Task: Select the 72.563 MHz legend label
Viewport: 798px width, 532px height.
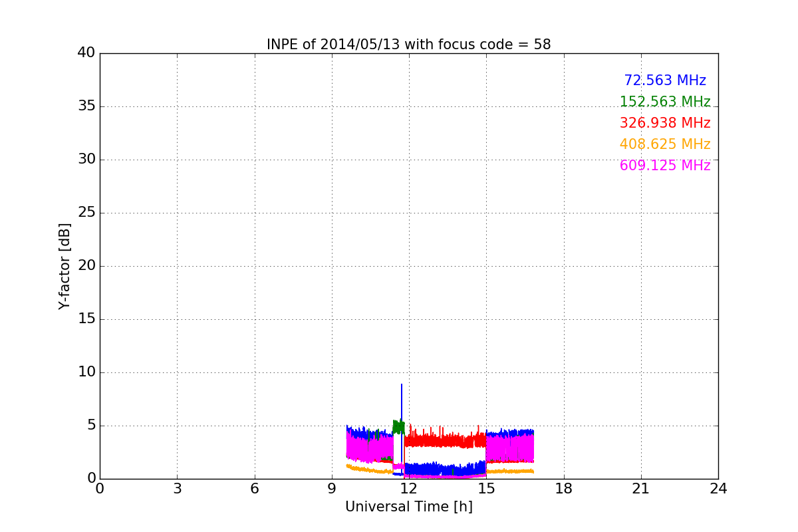Action: click(665, 80)
